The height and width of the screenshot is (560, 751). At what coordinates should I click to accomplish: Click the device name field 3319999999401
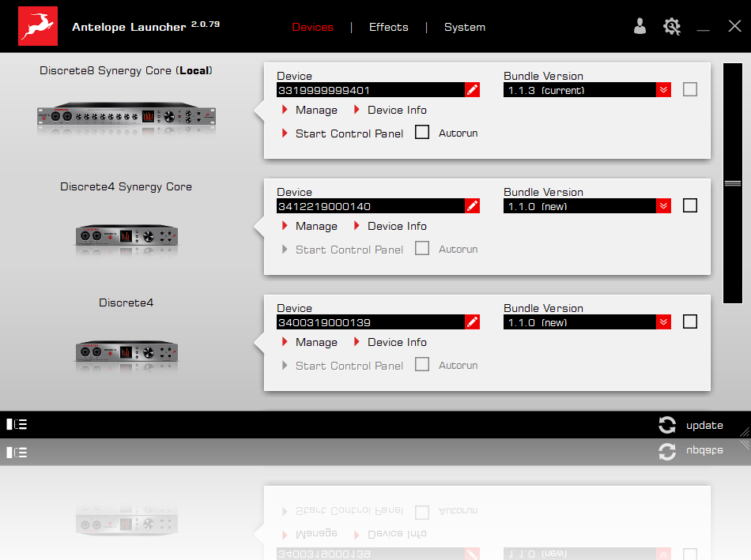click(x=371, y=90)
